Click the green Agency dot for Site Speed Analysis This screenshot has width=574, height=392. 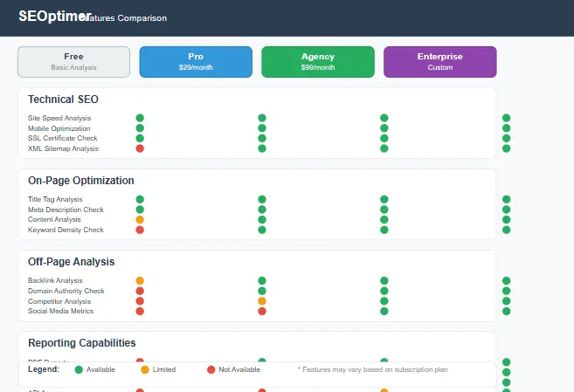384,118
